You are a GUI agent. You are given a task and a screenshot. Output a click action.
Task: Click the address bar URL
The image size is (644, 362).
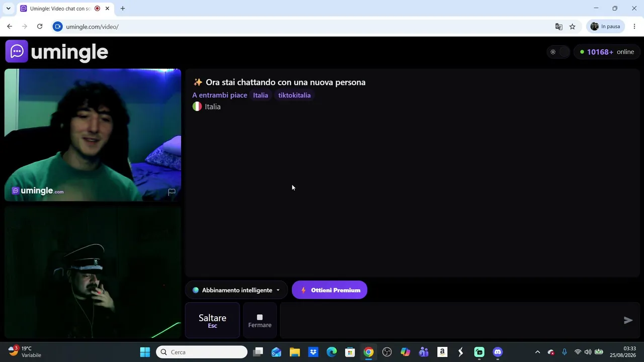[x=92, y=27]
